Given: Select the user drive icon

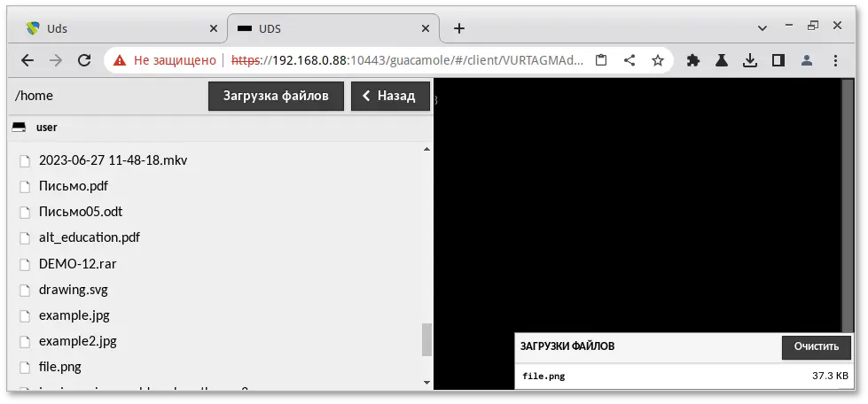Looking at the screenshot, I should 19,128.
